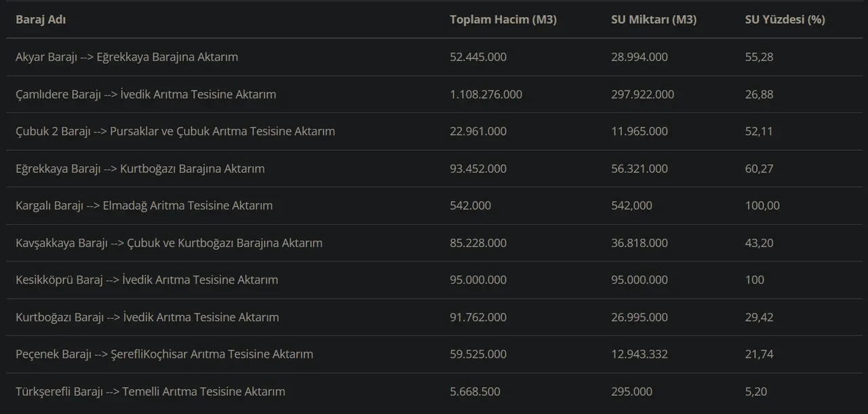Select the Kargalı Barajı row name
This screenshot has height=414, width=868.
click(144, 205)
